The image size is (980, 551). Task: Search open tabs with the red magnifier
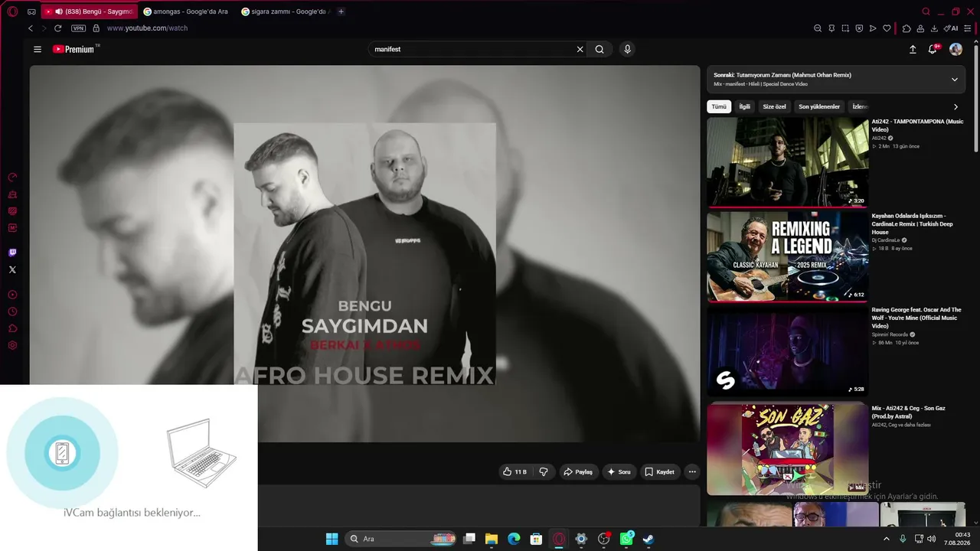pos(926,11)
